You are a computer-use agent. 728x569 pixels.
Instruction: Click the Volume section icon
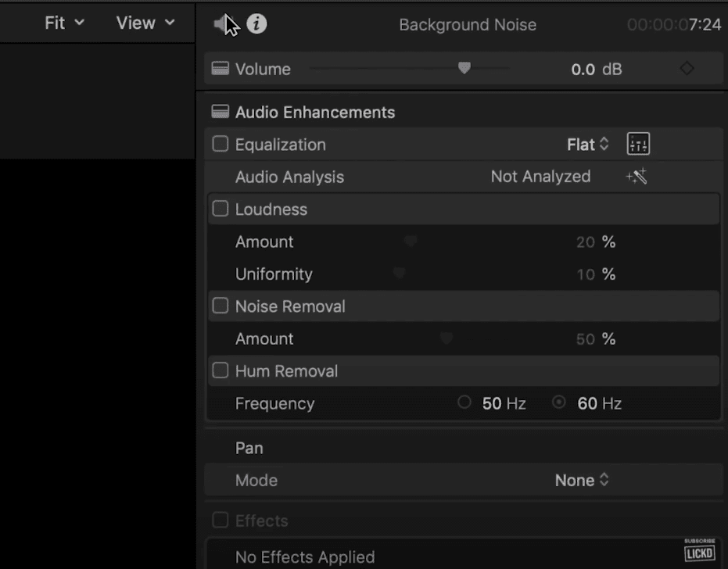220,69
